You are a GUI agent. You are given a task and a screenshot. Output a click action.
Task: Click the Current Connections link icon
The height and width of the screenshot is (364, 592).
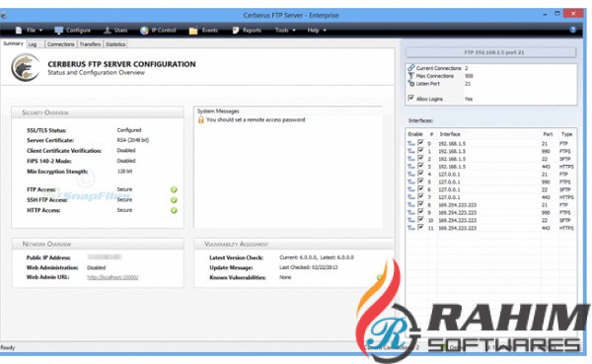[411, 68]
